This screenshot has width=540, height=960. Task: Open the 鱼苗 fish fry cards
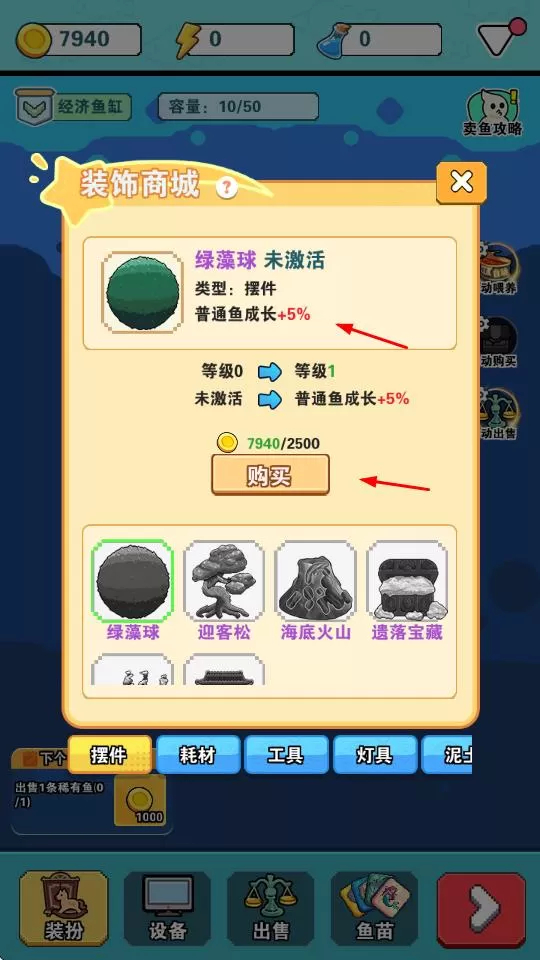(375, 909)
